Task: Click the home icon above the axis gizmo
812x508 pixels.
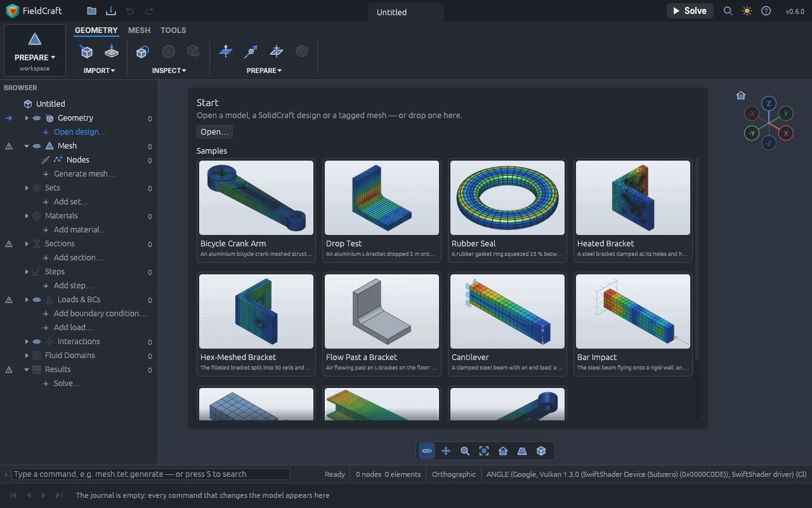Action: click(x=741, y=95)
